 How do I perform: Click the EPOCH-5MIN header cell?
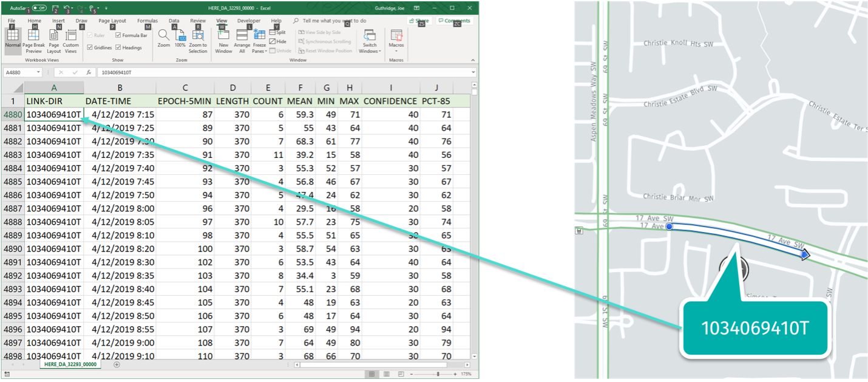tap(185, 101)
